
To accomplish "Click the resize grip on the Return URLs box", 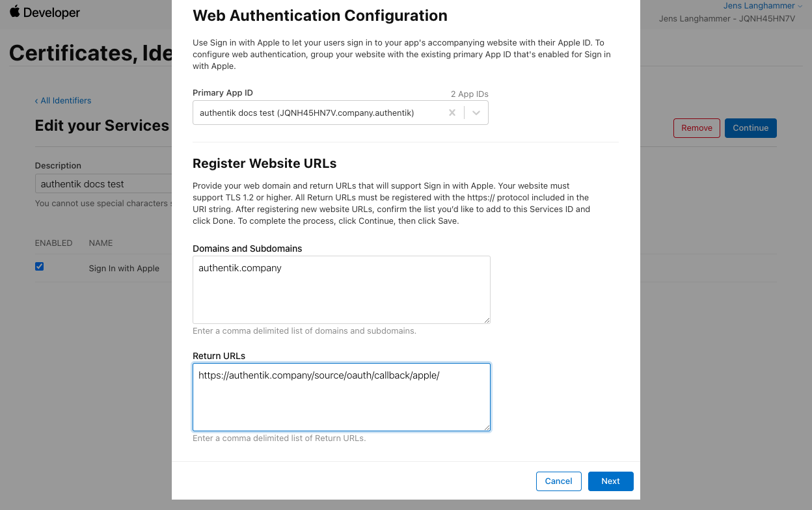I will (487, 427).
